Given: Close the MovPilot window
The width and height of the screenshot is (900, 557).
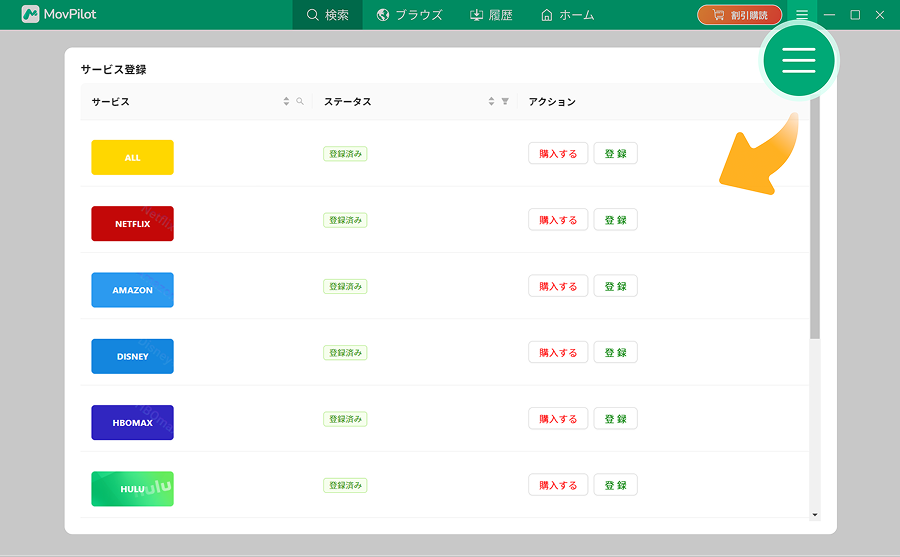Looking at the screenshot, I should click(880, 15).
